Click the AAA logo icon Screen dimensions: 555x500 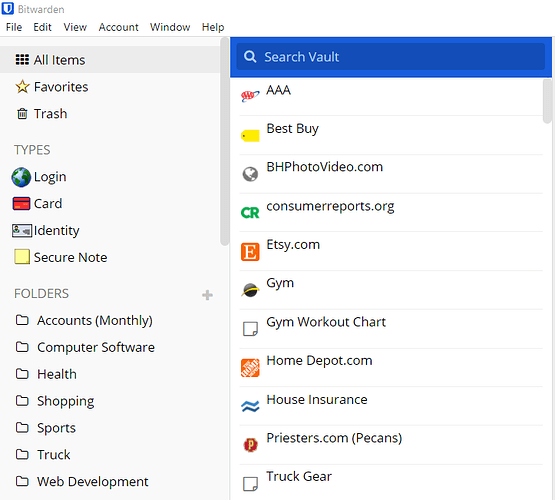[250, 96]
